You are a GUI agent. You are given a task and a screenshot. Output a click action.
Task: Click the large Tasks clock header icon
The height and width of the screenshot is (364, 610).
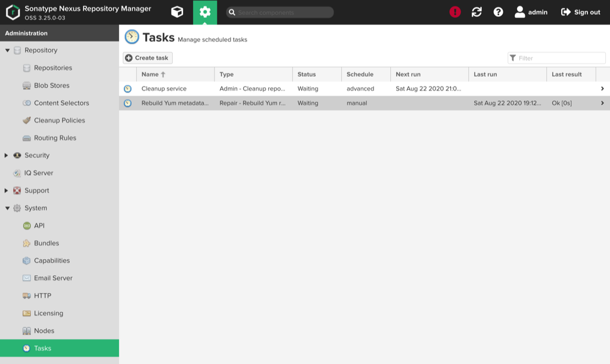coord(132,37)
